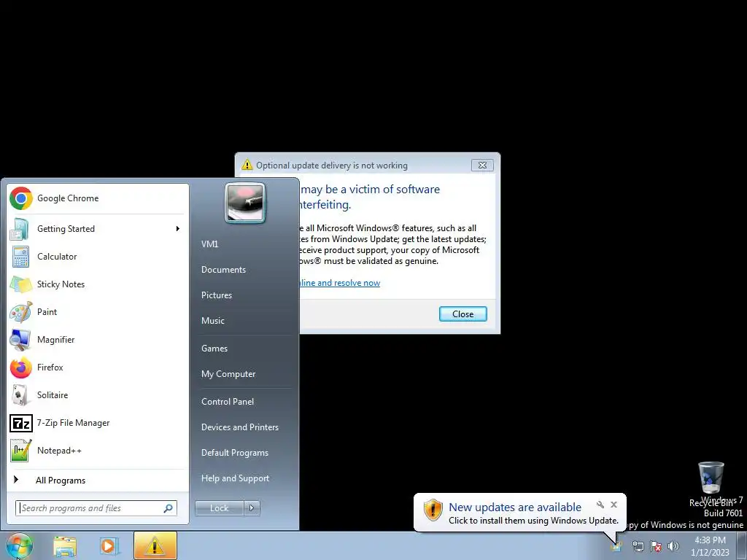Open Google Chrome from Start menu

coord(98,198)
